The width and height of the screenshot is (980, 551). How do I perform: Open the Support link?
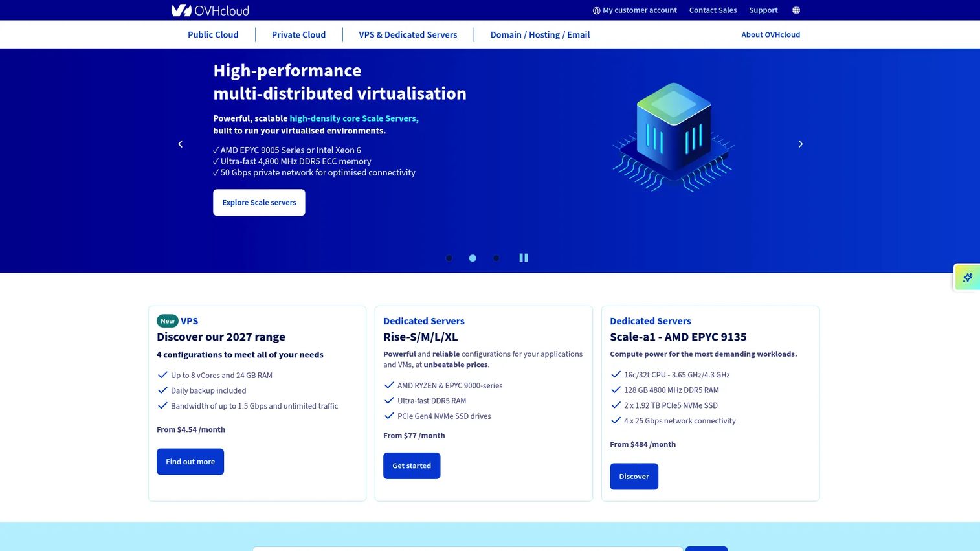point(763,10)
